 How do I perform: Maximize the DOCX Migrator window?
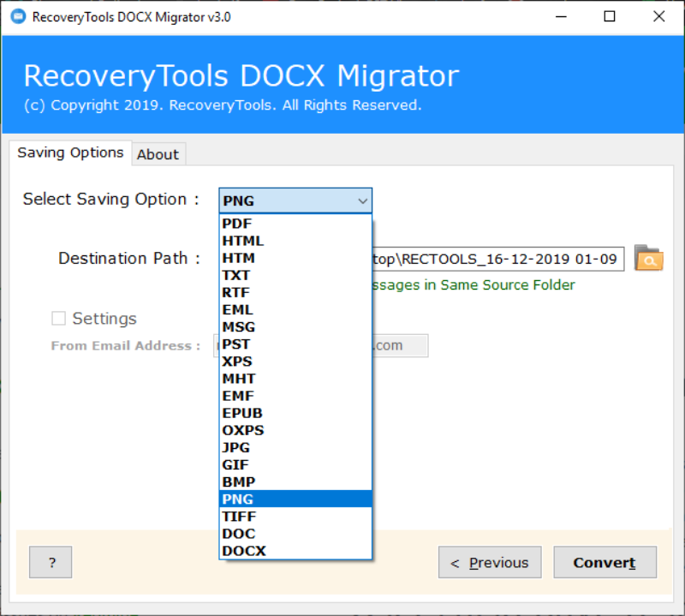pos(610,16)
